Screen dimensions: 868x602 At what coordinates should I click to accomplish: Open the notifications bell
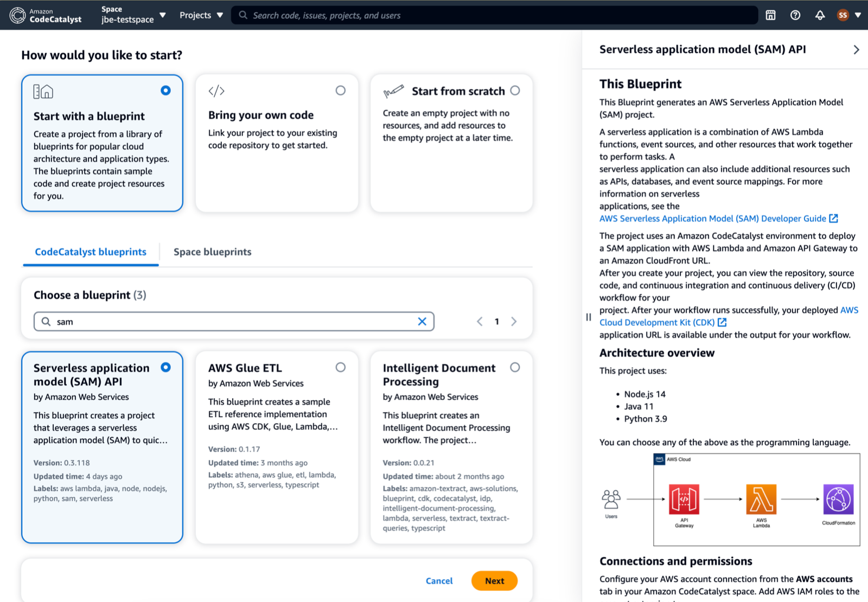[819, 15]
